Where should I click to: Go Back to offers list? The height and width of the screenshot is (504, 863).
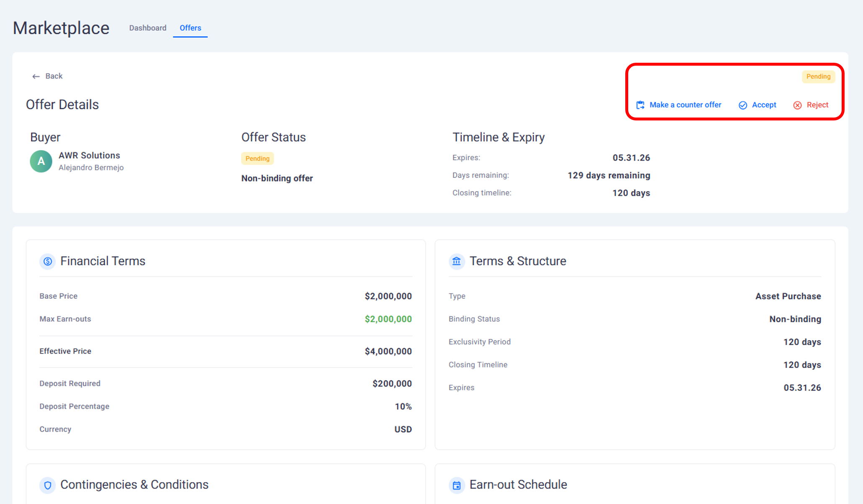54,76
